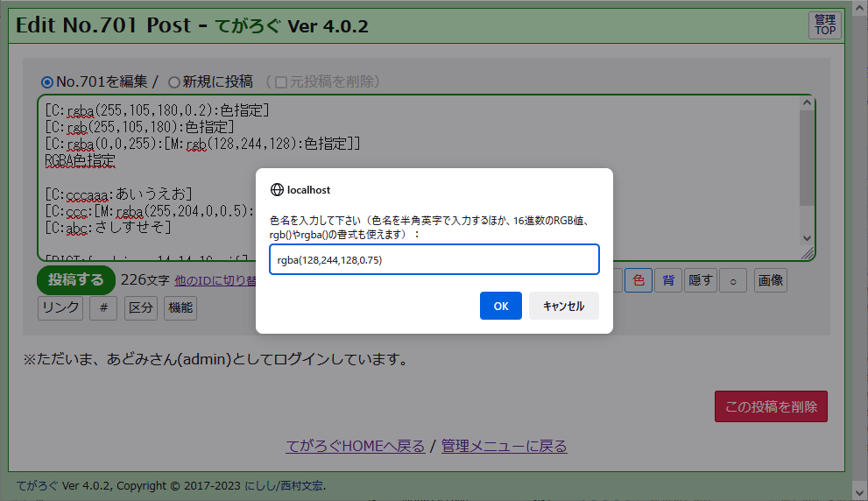This screenshot has height=501, width=868.
Task: Select the 新規に投稿 radio button
Action: point(173,82)
